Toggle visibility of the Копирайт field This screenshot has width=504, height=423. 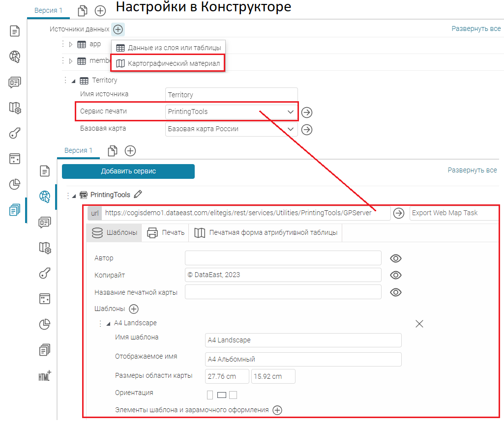pos(396,275)
